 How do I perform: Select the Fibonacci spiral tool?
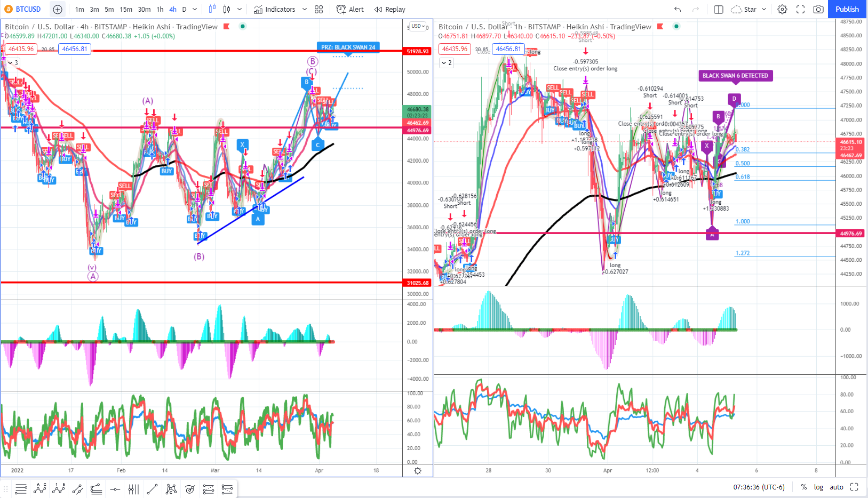tap(189, 488)
